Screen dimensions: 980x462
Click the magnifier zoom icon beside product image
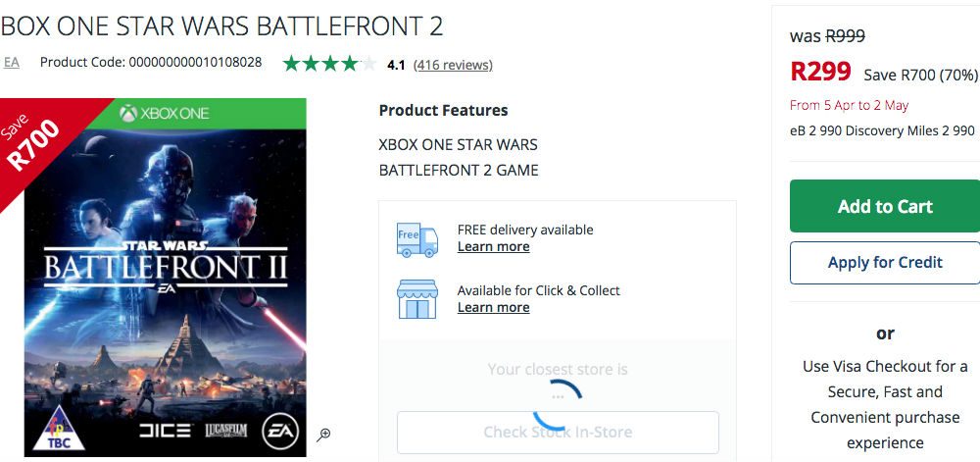[x=323, y=435]
